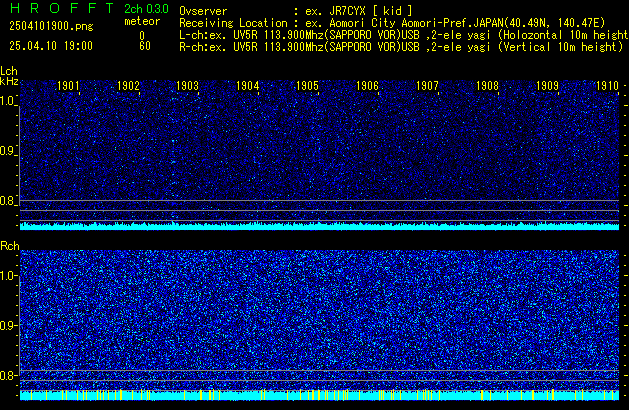The height and width of the screenshot is (410, 629).
Task: Click the Lch 0.9 kHz axis label
Action: (8, 151)
